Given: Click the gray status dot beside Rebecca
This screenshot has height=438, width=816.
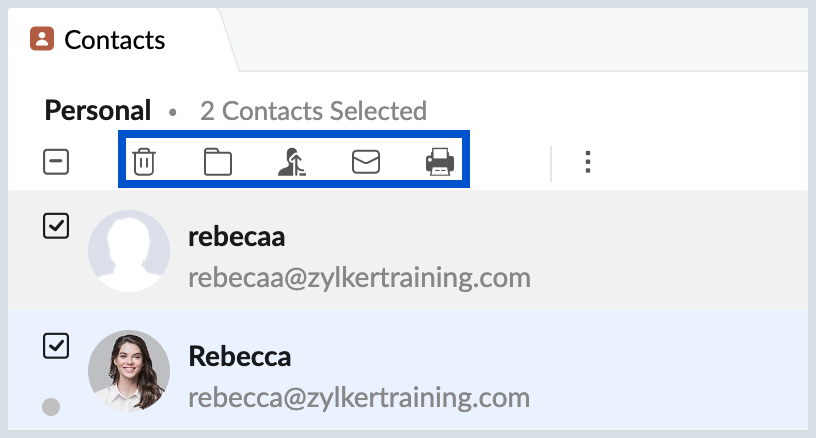Looking at the screenshot, I should point(51,407).
